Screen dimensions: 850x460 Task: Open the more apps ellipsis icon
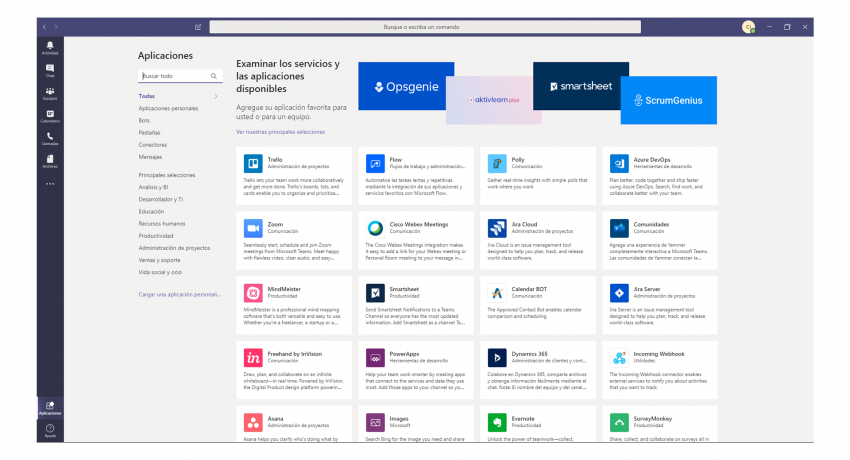(x=50, y=184)
